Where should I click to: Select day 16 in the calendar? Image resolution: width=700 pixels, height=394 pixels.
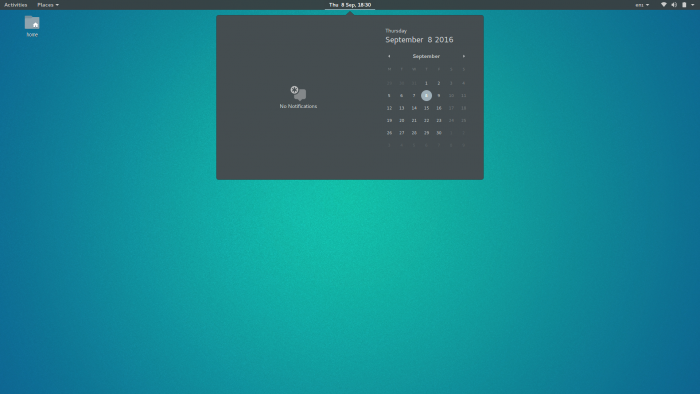click(439, 108)
